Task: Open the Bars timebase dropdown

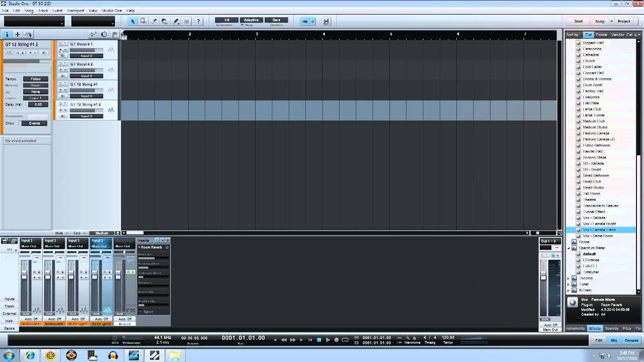Action: click(276, 20)
